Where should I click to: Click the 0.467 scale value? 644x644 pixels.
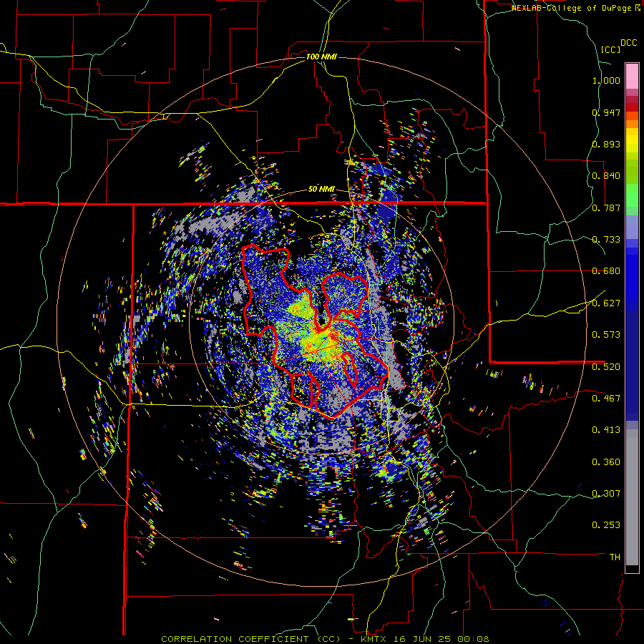pos(606,399)
